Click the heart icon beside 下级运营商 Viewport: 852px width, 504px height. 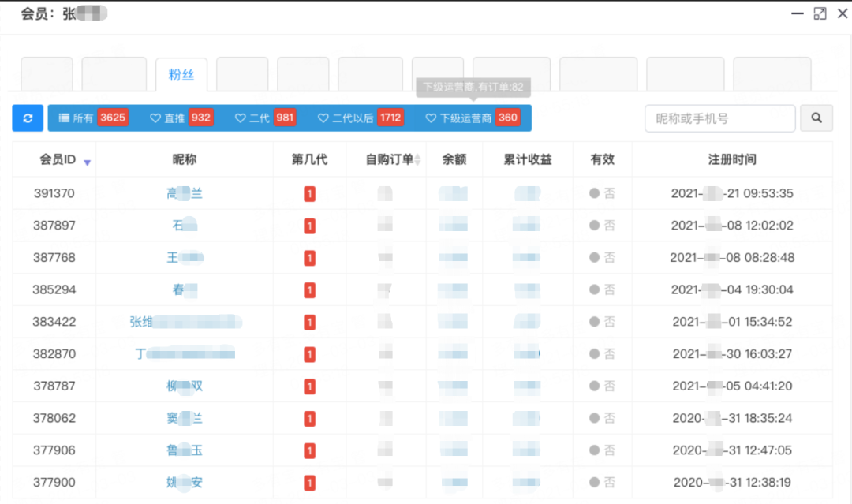[x=431, y=118]
